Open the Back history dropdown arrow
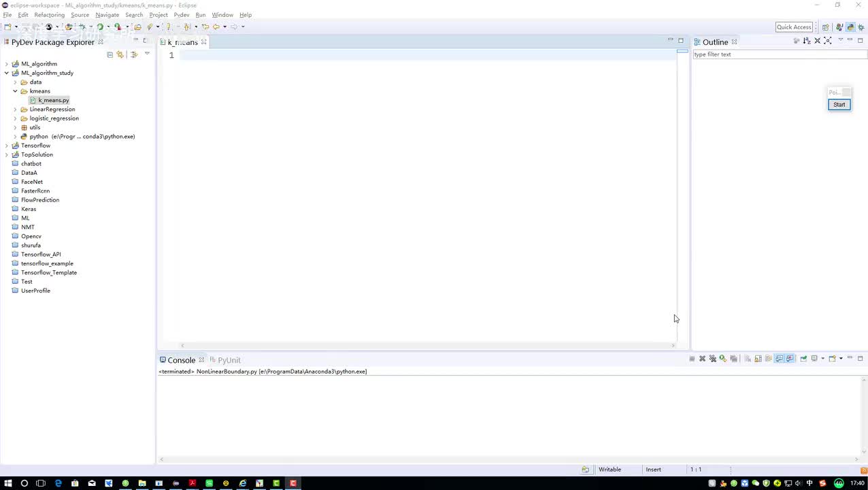 pyautogui.click(x=224, y=27)
